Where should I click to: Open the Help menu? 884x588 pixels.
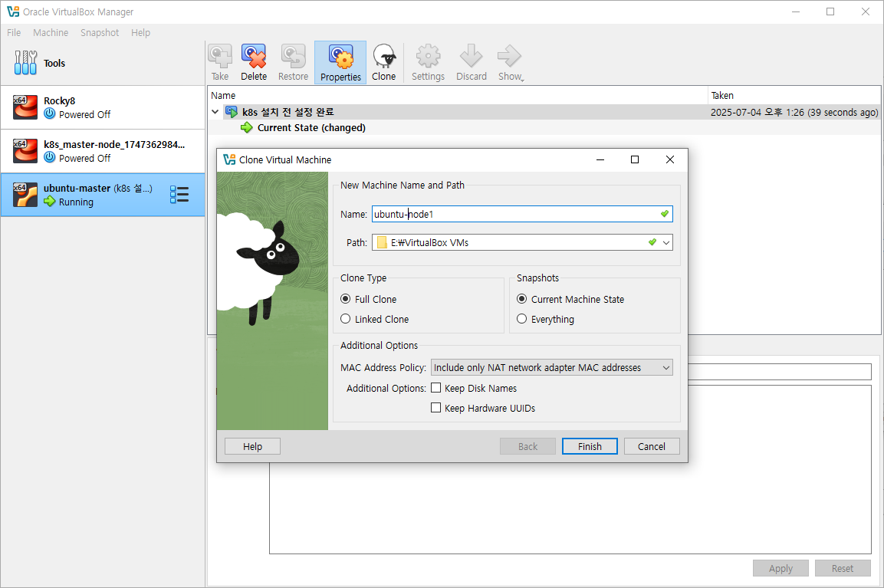140,33
